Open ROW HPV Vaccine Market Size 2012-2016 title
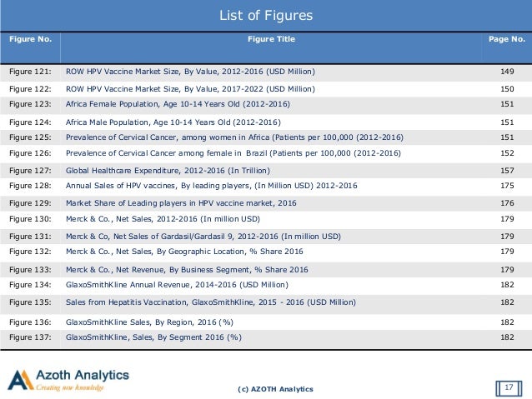 point(190,72)
